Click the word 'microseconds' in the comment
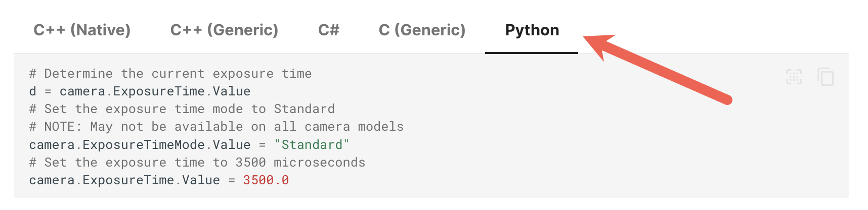This screenshot has width=868, height=210. click(319, 163)
